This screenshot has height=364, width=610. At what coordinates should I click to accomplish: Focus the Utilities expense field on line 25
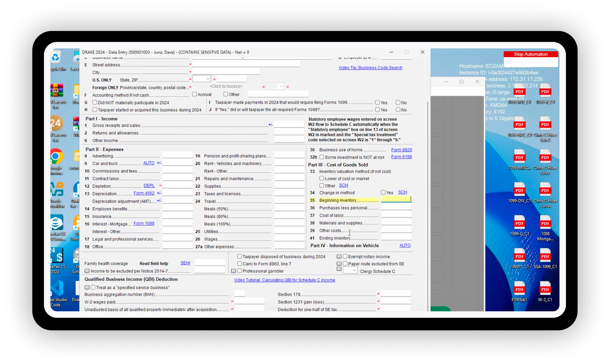pyautogui.click(x=289, y=231)
